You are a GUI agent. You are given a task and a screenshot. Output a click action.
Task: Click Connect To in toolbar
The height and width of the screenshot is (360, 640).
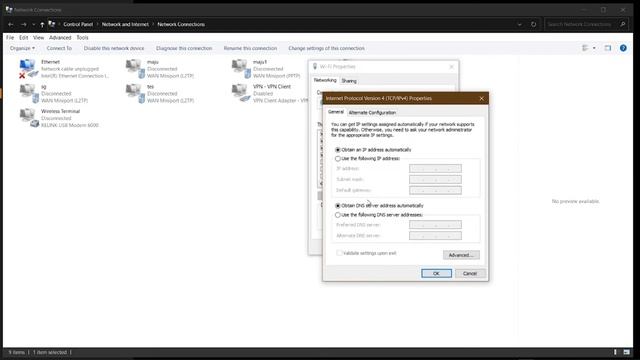[x=59, y=48]
